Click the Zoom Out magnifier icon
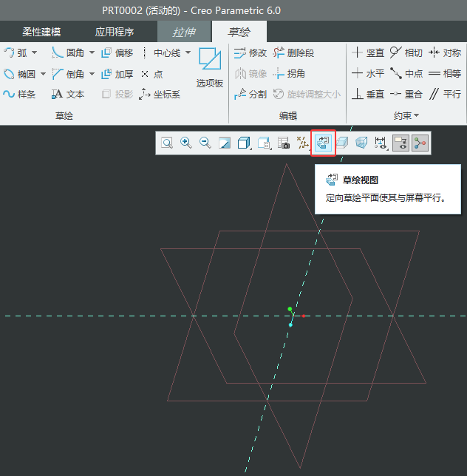467x476 pixels. coord(205,143)
